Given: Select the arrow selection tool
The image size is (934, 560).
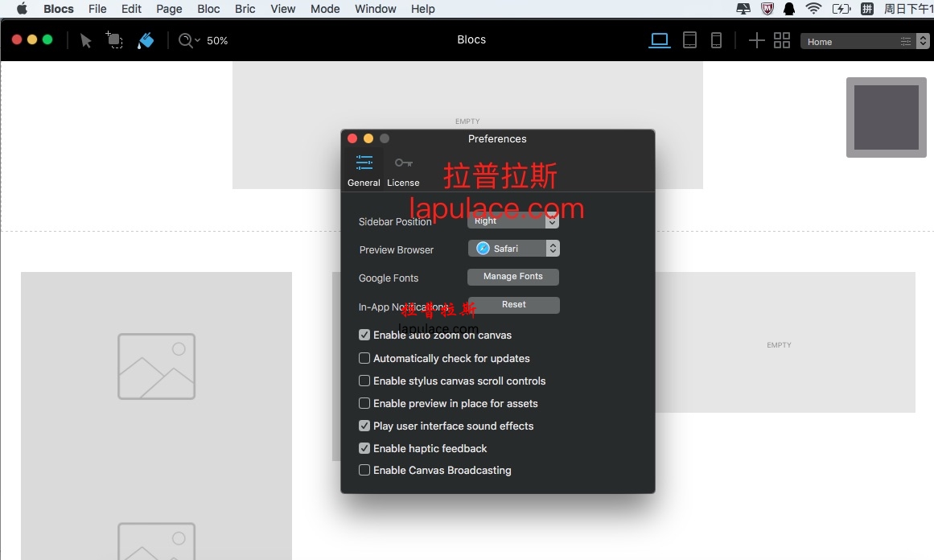Looking at the screenshot, I should point(86,40).
